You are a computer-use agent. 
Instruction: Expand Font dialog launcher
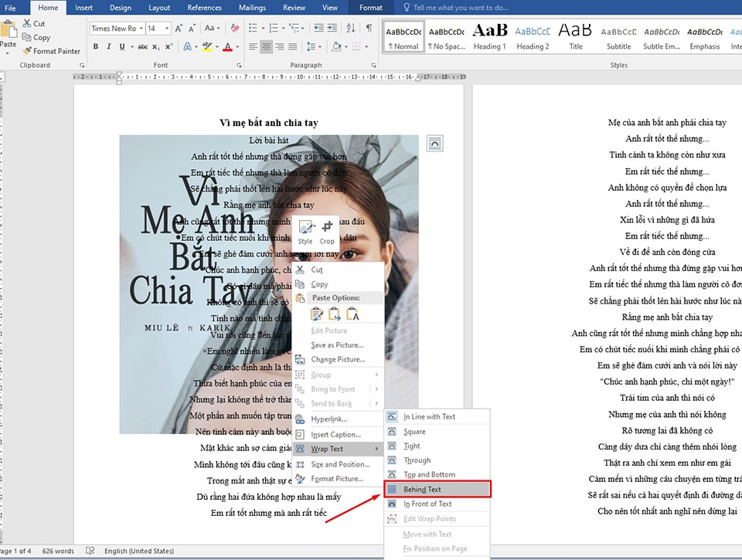click(x=239, y=66)
